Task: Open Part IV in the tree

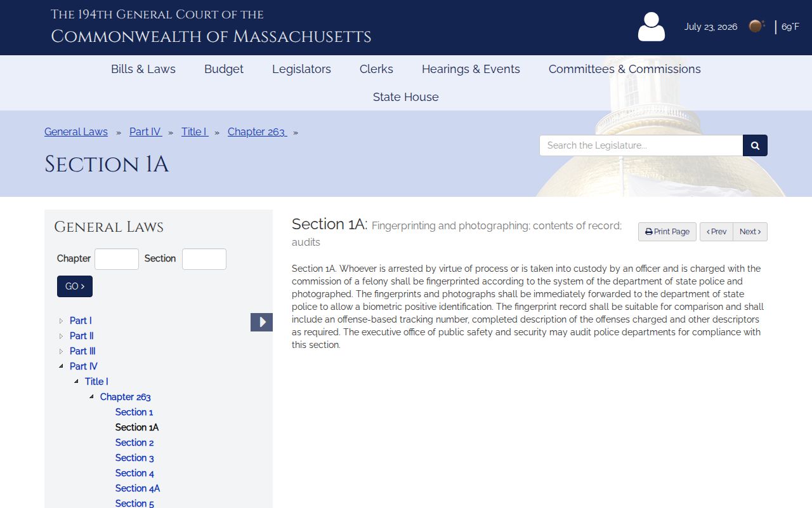Action: click(x=84, y=366)
